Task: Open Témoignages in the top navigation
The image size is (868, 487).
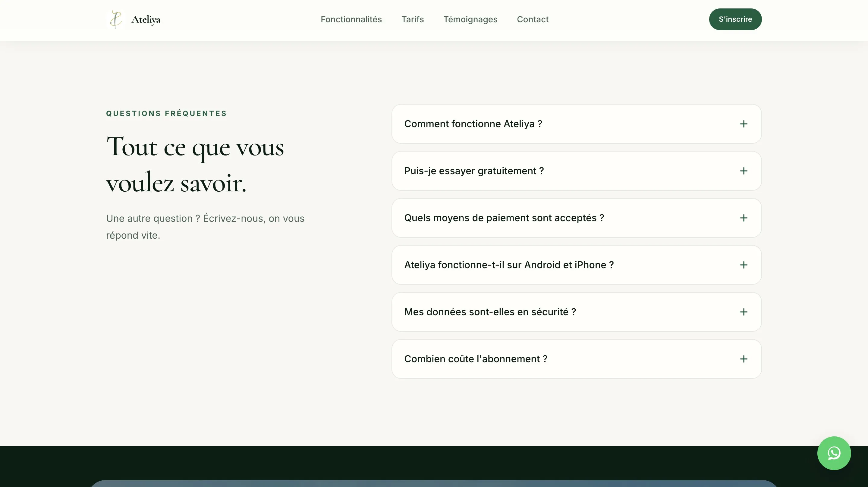Action: 470,19
